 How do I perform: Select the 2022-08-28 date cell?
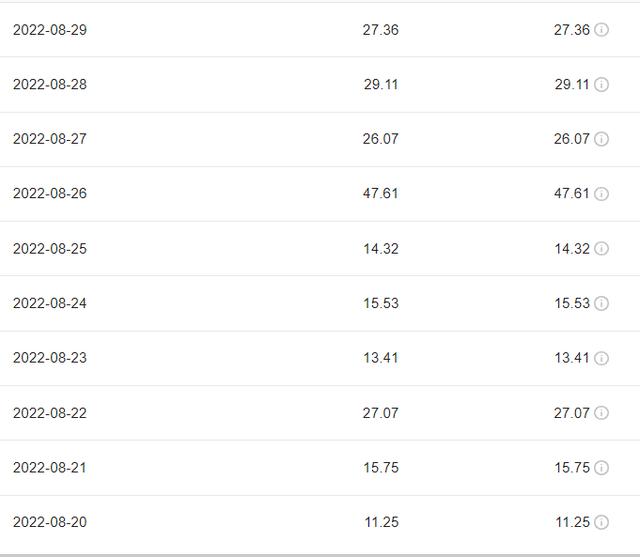click(x=50, y=84)
